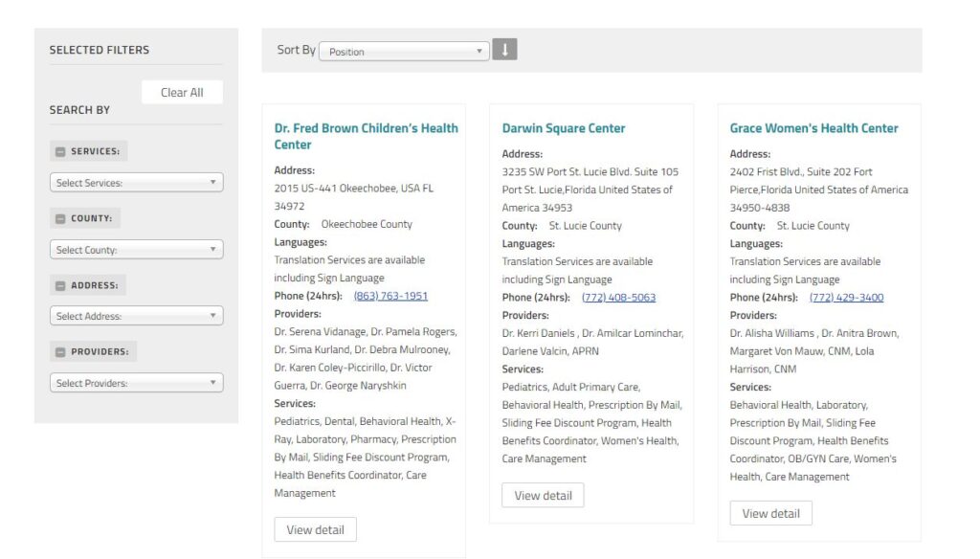
Task: Expand the Select Providers dropdown
Action: (x=136, y=383)
